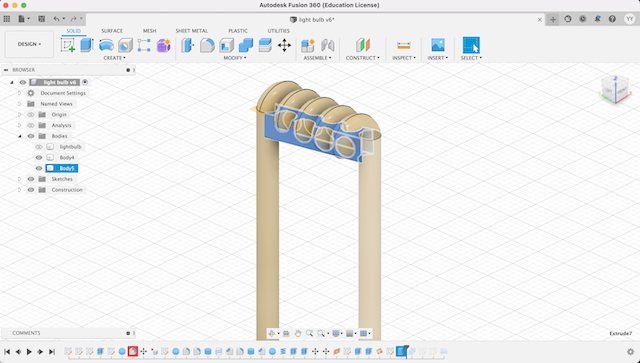The width and height of the screenshot is (640, 363).
Task: Click the New Component icon
Action: pos(308,45)
